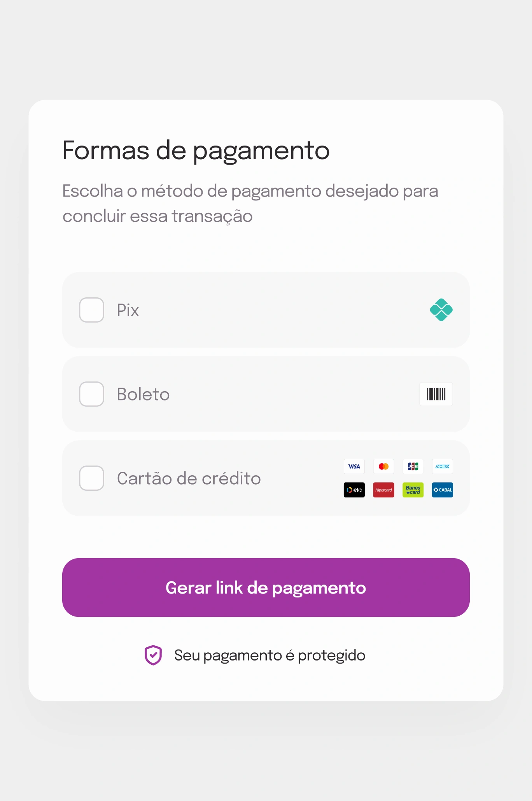
Task: Click the purple shield protection icon
Action: (153, 655)
